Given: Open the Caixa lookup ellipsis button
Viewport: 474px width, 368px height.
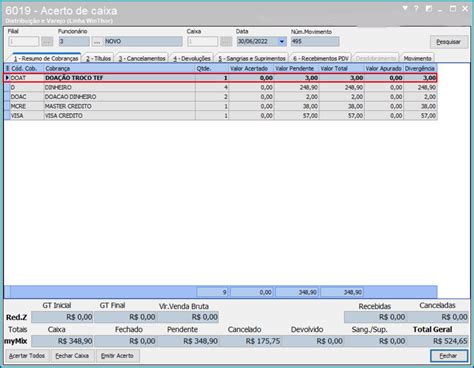Looking at the screenshot, I should (x=226, y=42).
